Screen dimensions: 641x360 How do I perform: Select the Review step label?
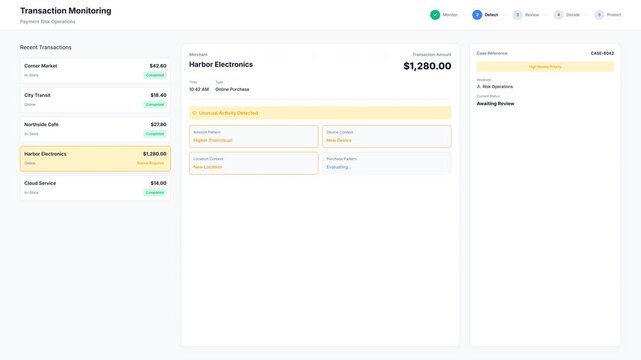click(x=532, y=15)
